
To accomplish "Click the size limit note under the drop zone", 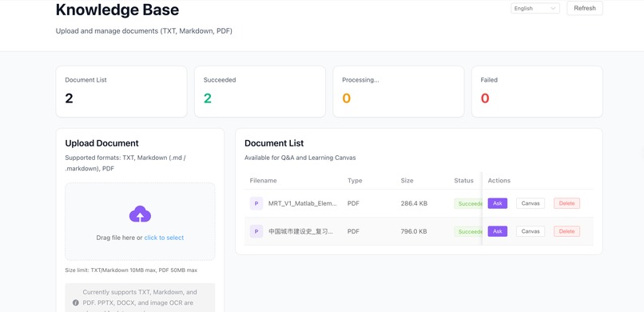I will (131, 270).
